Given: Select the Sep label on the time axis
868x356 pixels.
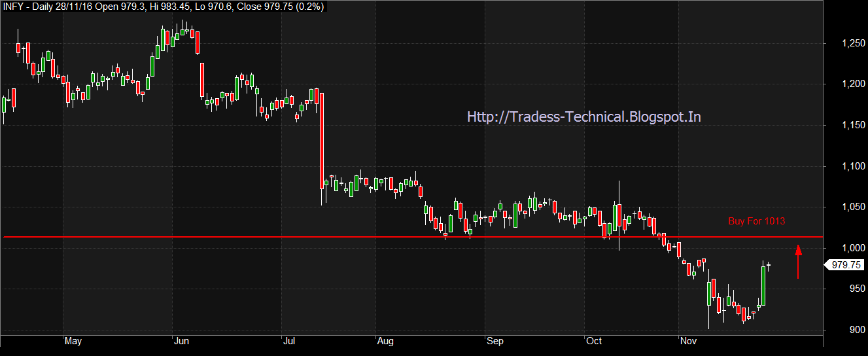Looking at the screenshot, I should tap(496, 341).
